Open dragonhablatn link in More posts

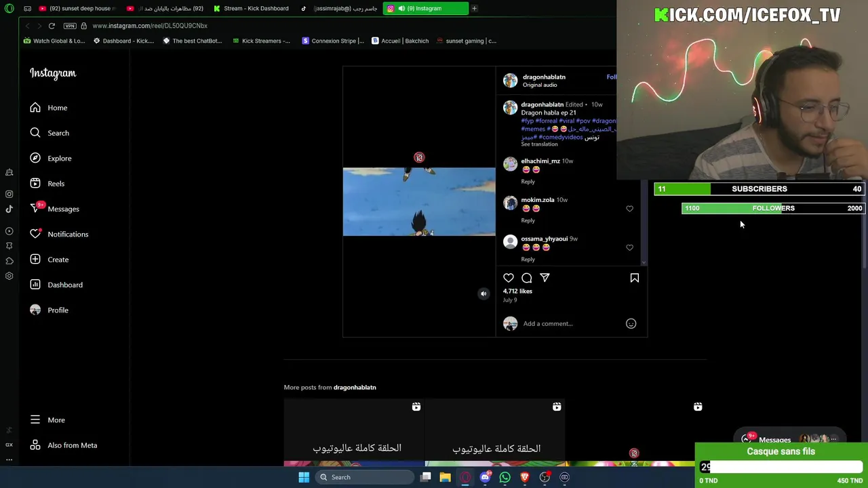coord(355,387)
